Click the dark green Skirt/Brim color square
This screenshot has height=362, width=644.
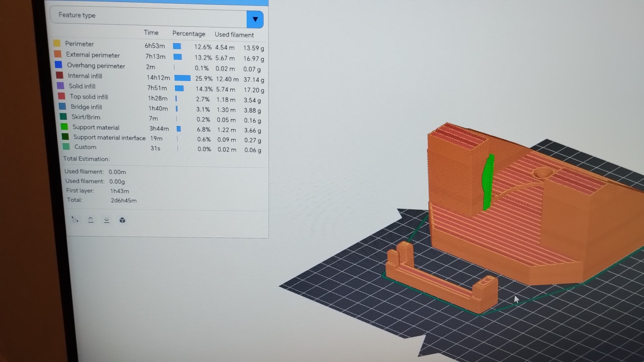pyautogui.click(x=63, y=117)
